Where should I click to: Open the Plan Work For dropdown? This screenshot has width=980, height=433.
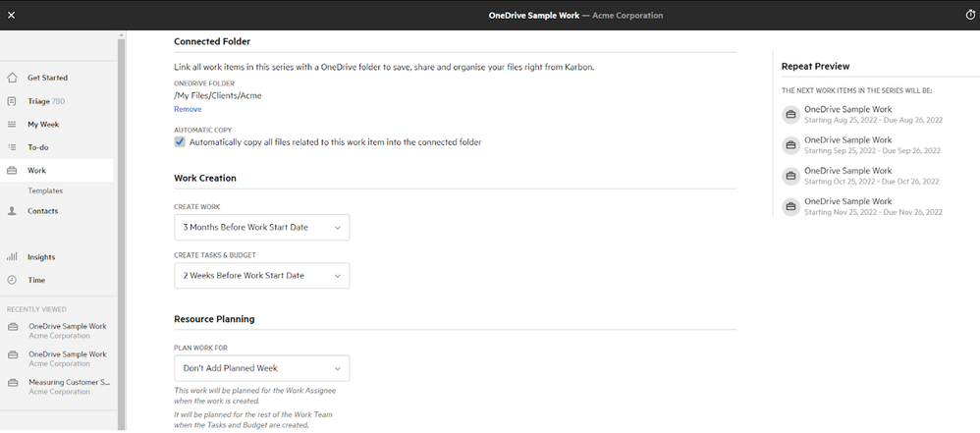pyautogui.click(x=261, y=368)
